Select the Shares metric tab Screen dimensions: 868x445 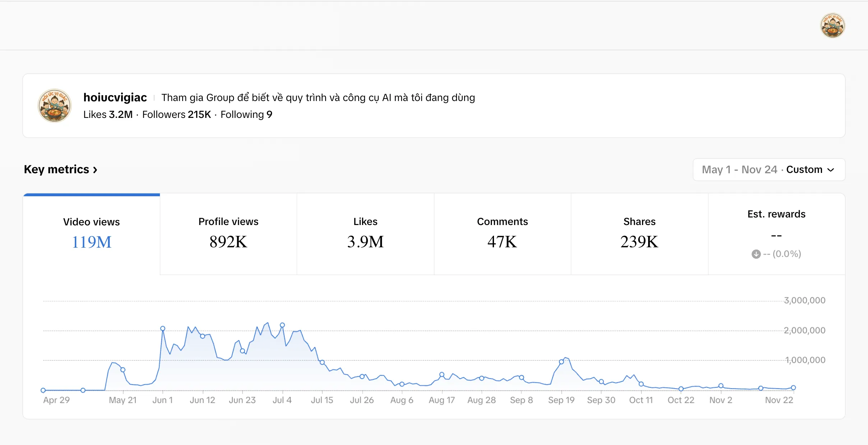pyautogui.click(x=640, y=234)
